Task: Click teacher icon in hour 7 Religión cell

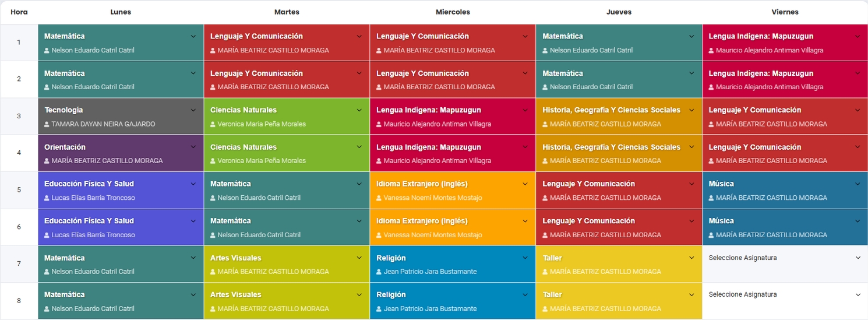Action: [x=379, y=272]
